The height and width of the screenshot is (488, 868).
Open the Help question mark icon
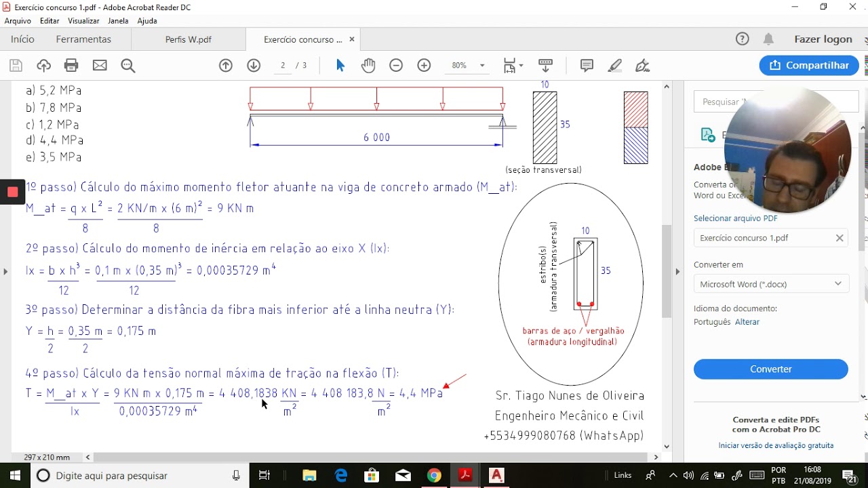[x=743, y=39]
